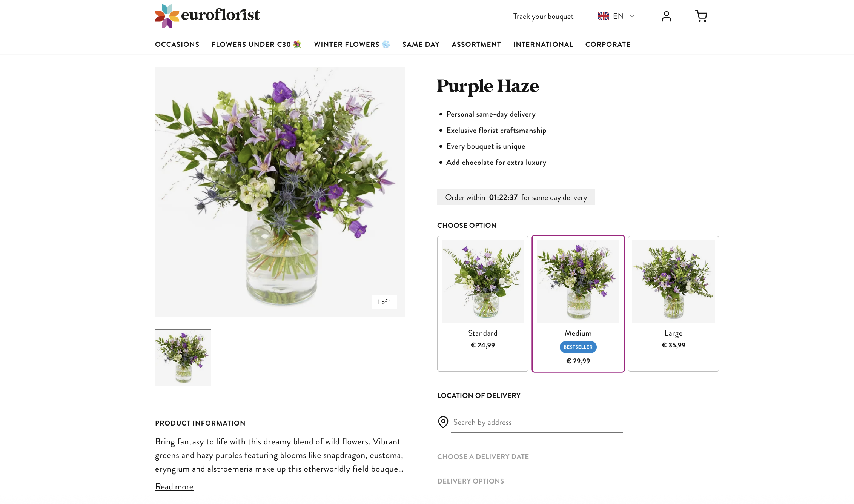The width and height of the screenshot is (854, 504).
Task: Click the Search by address field
Action: point(537,423)
